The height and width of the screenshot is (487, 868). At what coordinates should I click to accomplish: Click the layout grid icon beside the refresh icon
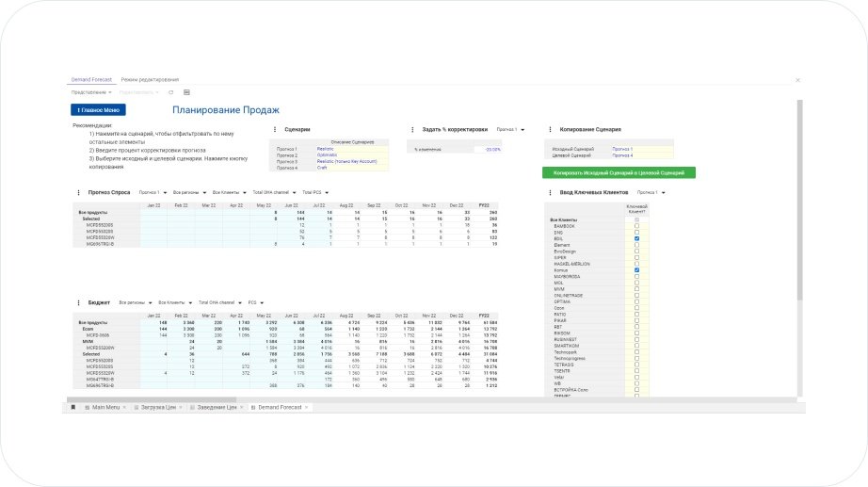(186, 92)
